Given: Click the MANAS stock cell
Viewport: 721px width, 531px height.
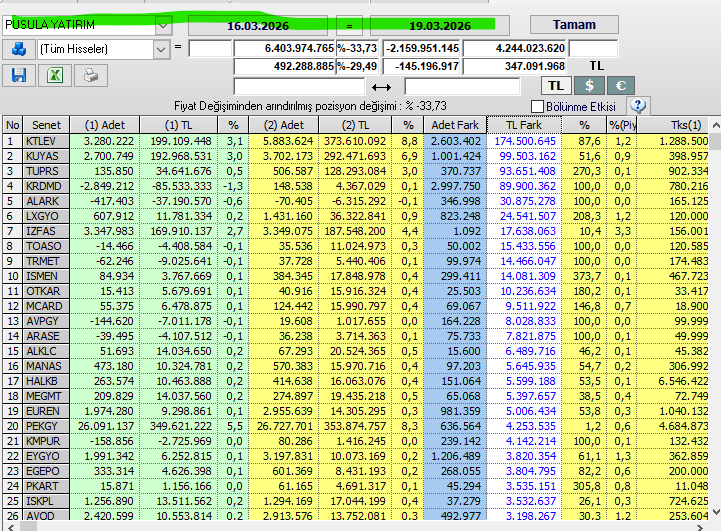Looking at the screenshot, I should click(x=46, y=366).
